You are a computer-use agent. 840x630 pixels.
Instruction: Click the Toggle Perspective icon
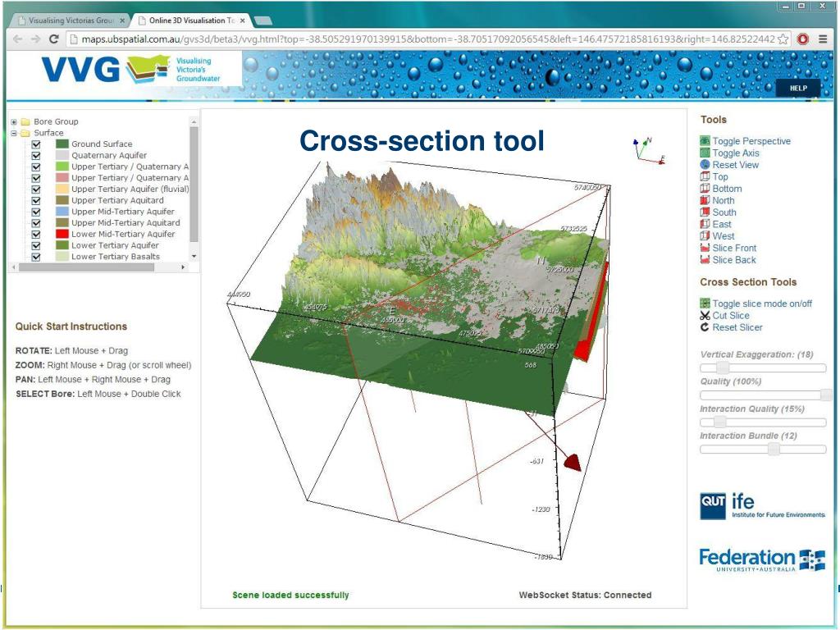[x=705, y=141]
